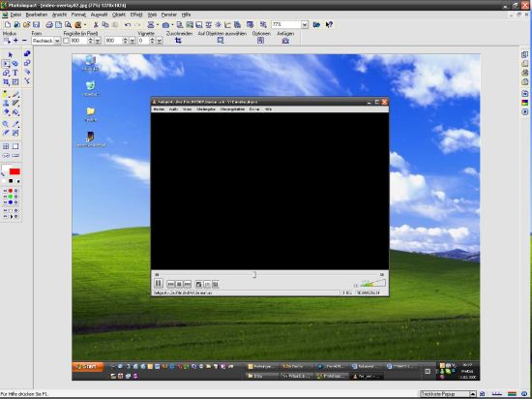Image resolution: width=532 pixels, height=399 pixels.
Task: Click the Cut scissors icon
Action: pos(96,25)
